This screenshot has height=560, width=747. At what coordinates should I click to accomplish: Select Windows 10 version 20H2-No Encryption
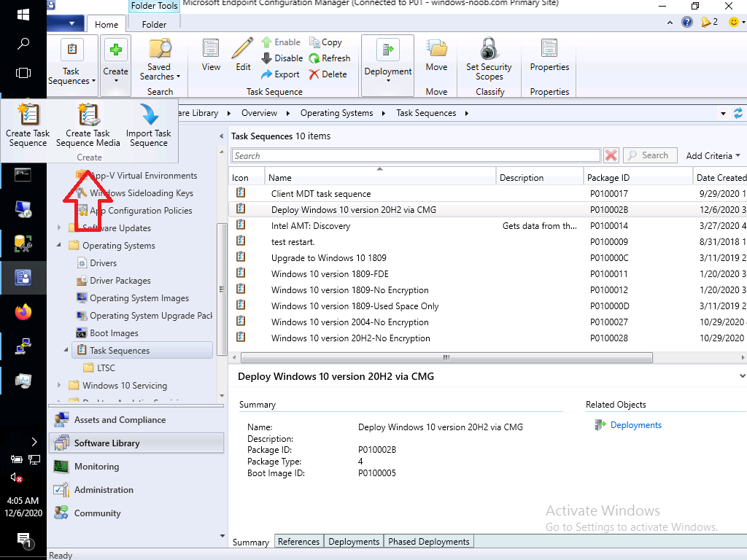coord(487,338)
